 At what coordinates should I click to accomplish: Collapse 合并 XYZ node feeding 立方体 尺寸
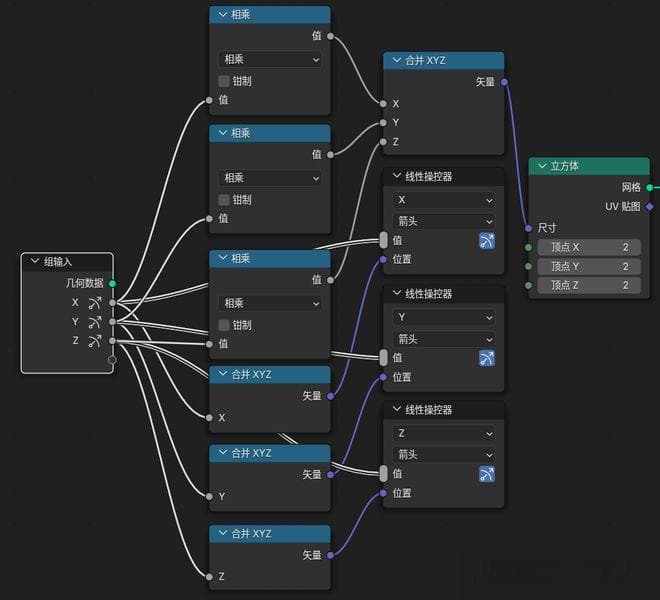click(397, 60)
